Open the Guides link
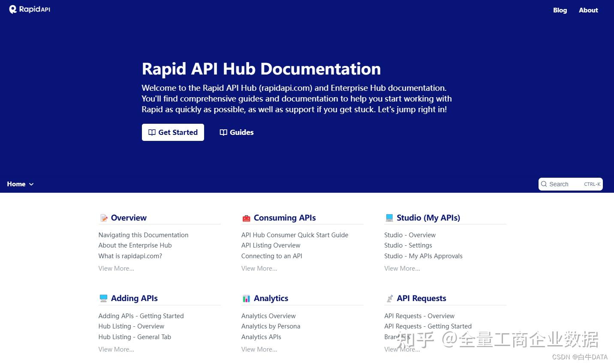614x364 pixels. (237, 132)
